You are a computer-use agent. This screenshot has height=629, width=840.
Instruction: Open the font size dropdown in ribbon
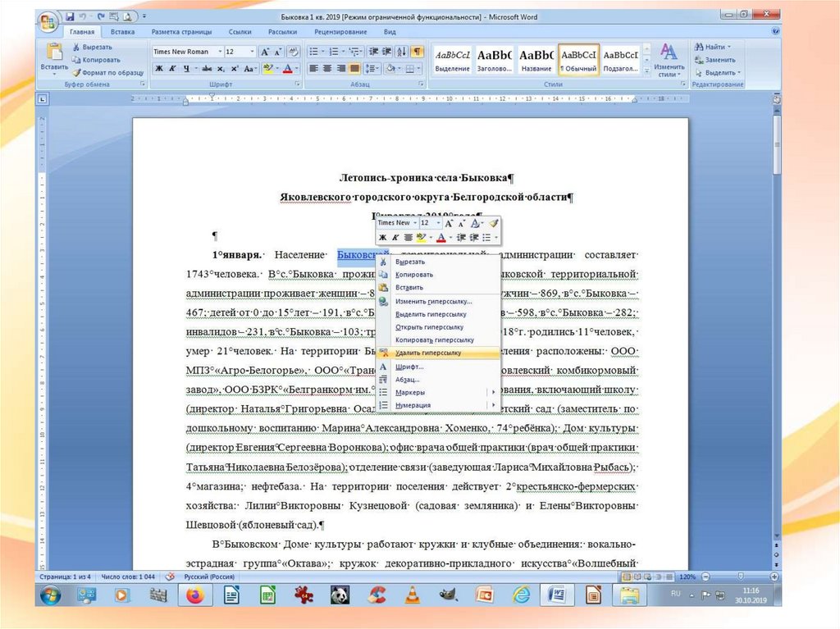point(253,52)
